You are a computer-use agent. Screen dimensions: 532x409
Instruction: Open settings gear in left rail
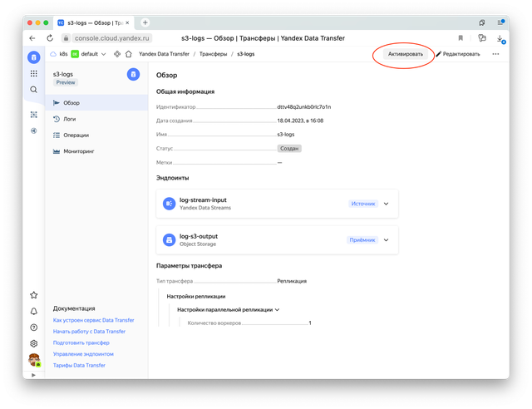pyautogui.click(x=33, y=342)
